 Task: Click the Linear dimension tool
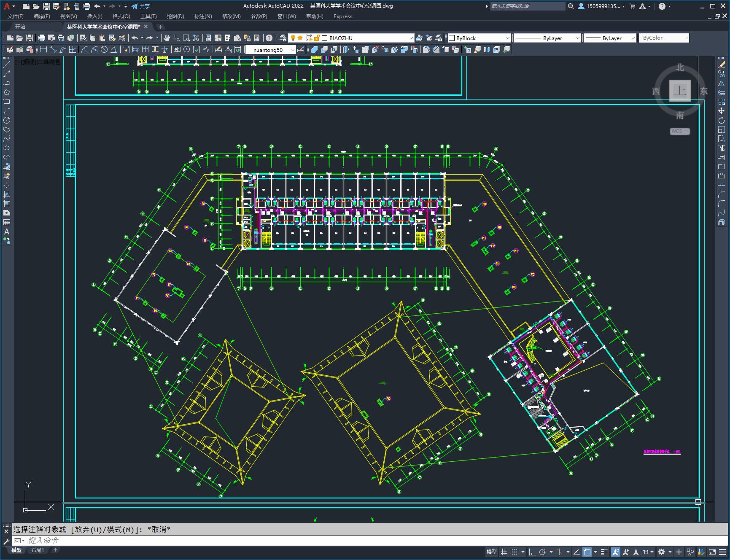[x=43, y=49]
